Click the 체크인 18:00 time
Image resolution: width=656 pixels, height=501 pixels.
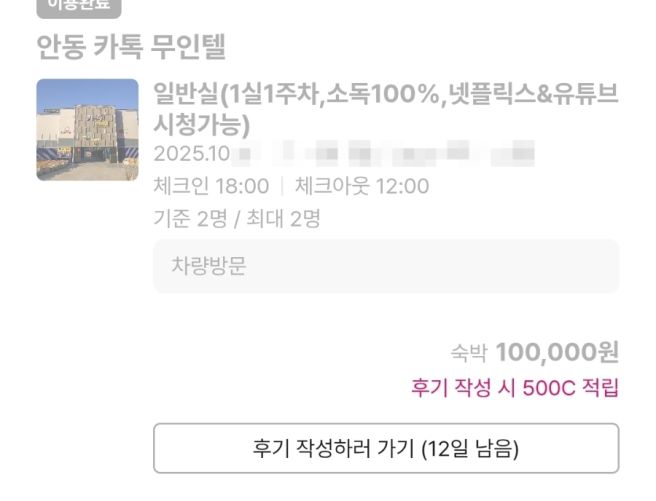(x=211, y=186)
